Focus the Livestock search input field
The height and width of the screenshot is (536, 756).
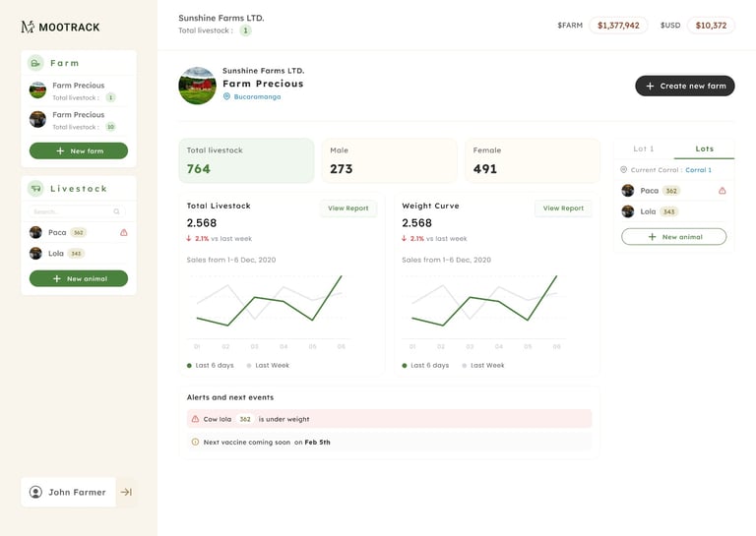(77, 211)
